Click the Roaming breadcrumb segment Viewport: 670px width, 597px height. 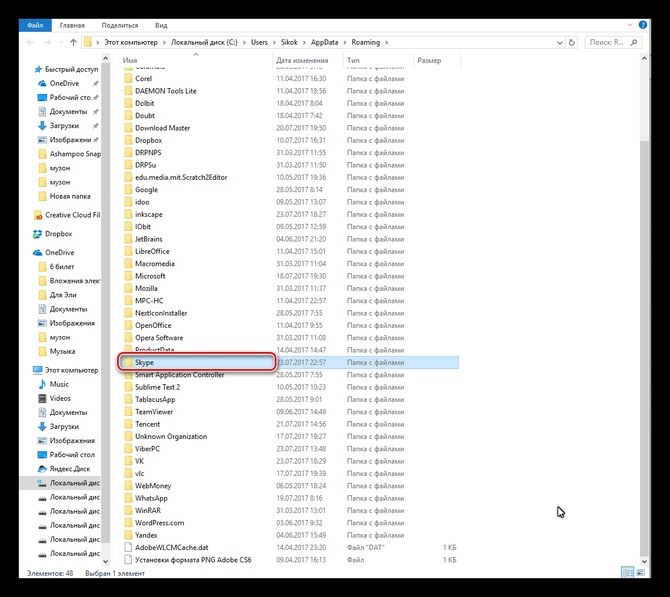pyautogui.click(x=365, y=42)
